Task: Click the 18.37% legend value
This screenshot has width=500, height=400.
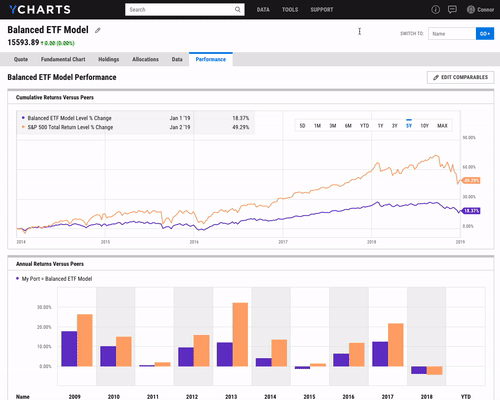Action: pyautogui.click(x=241, y=118)
